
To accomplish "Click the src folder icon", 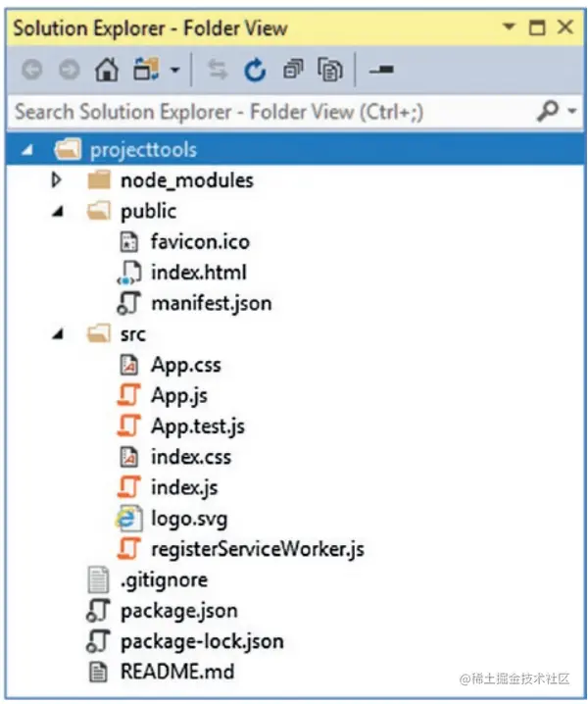I will tap(98, 333).
